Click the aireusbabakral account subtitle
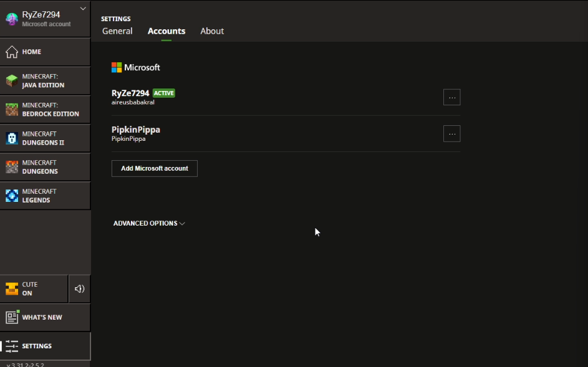Screen dimensions: 588x367 (x=133, y=102)
